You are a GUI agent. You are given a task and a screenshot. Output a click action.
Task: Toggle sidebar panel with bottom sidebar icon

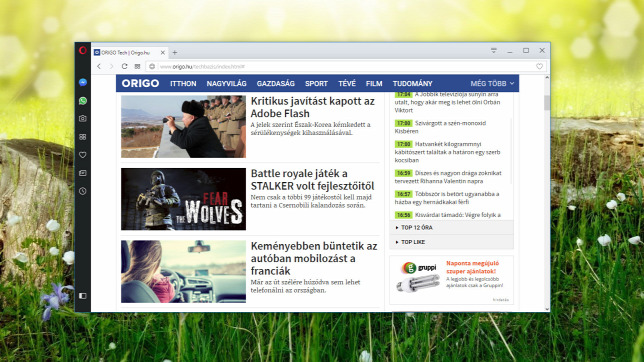[x=83, y=296]
